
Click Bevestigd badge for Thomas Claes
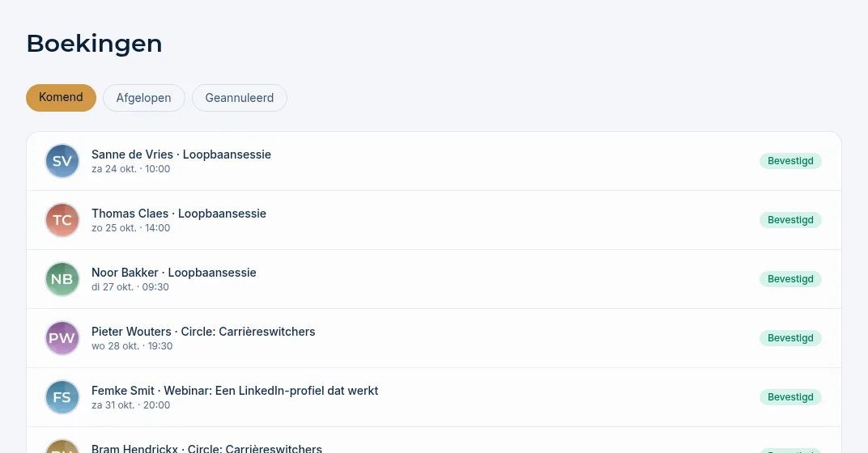pyautogui.click(x=790, y=220)
